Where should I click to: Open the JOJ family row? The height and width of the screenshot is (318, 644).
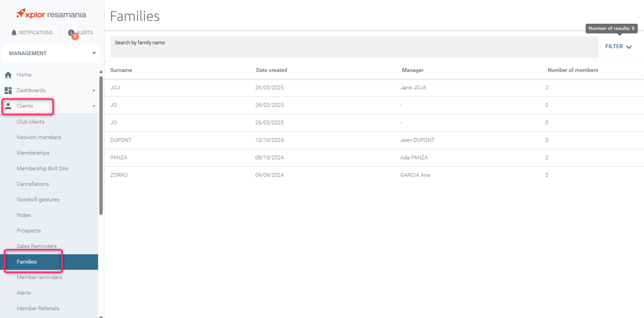tap(374, 87)
